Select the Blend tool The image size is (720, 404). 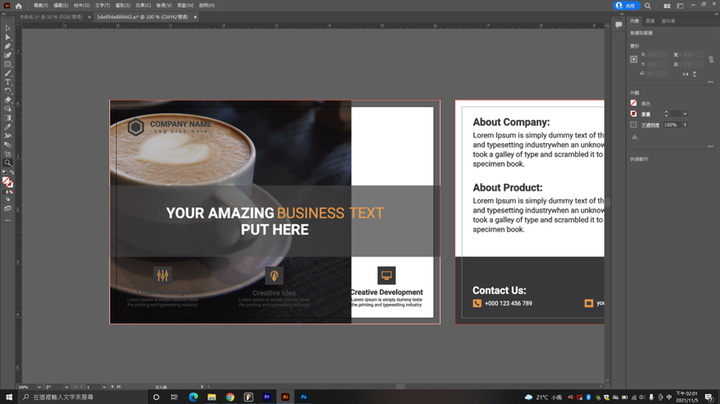tap(8, 145)
